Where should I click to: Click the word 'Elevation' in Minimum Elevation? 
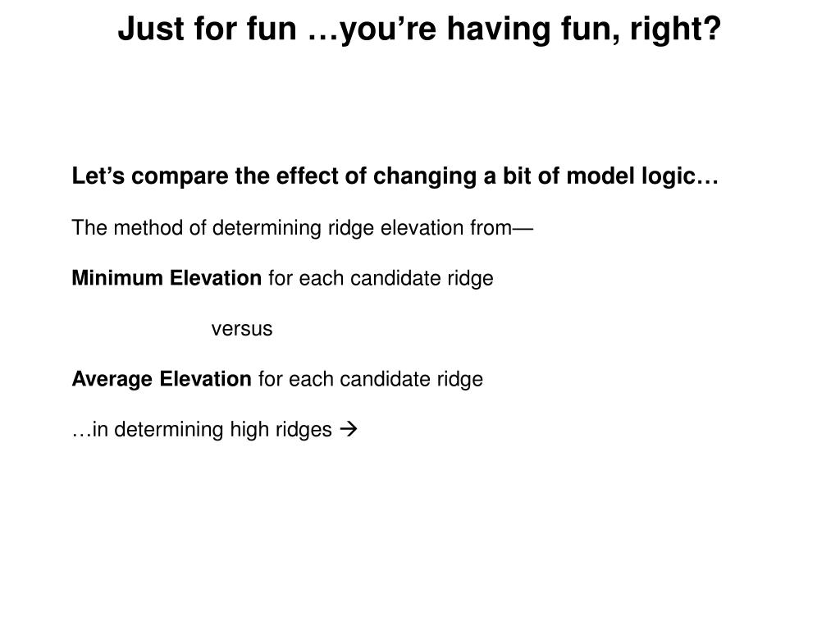coord(216,278)
